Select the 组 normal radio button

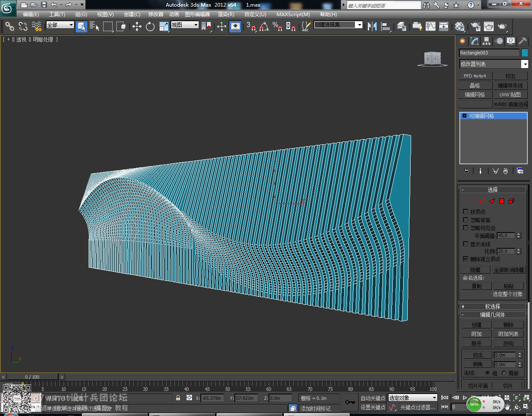tap(488, 373)
